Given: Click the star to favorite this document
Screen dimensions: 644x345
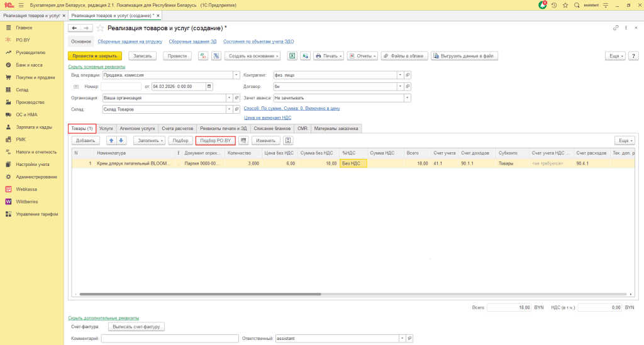Looking at the screenshot, I should pos(100,28).
